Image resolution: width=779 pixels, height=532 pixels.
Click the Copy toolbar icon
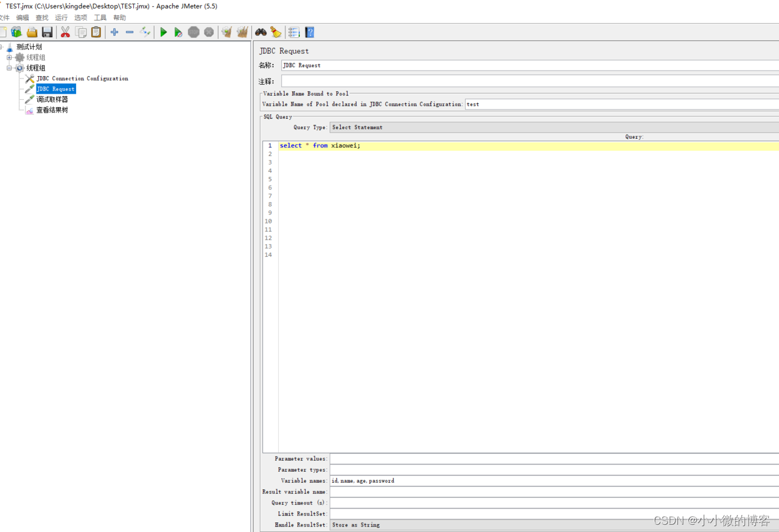pyautogui.click(x=81, y=32)
